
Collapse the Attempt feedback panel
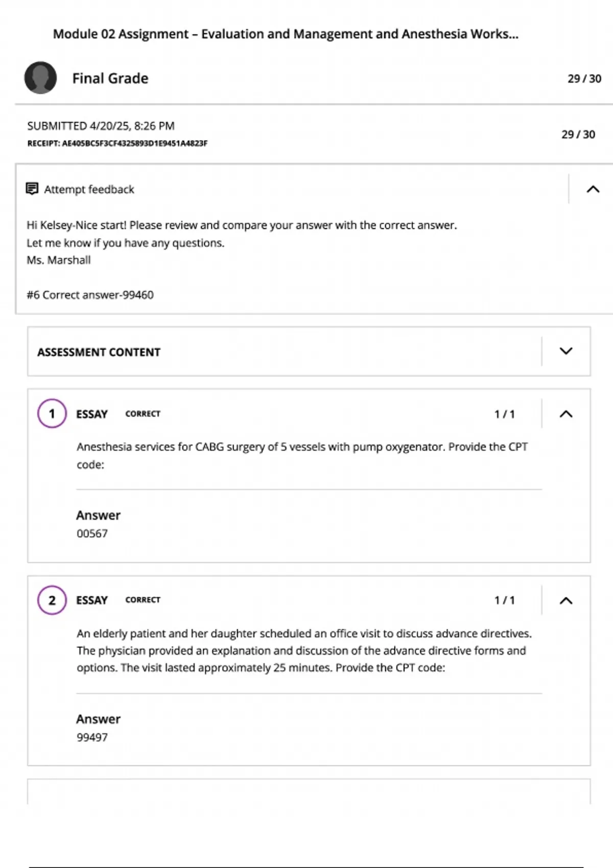(x=593, y=189)
